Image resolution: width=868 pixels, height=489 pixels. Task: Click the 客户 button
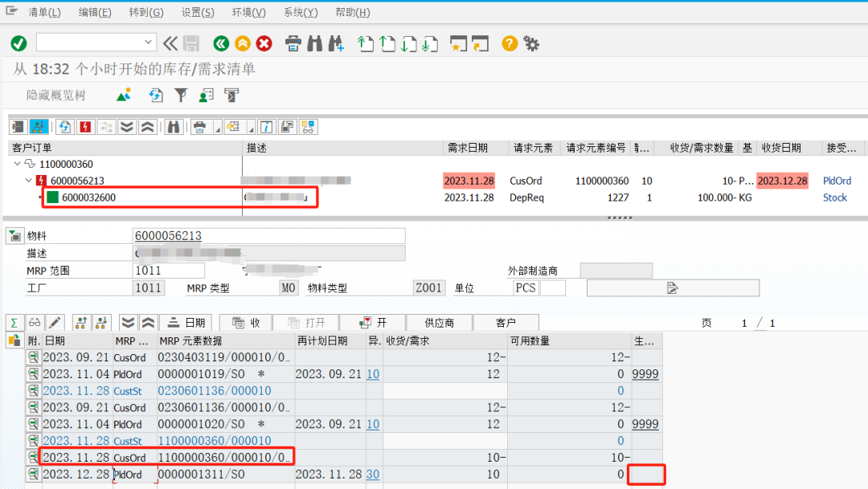[x=506, y=323]
